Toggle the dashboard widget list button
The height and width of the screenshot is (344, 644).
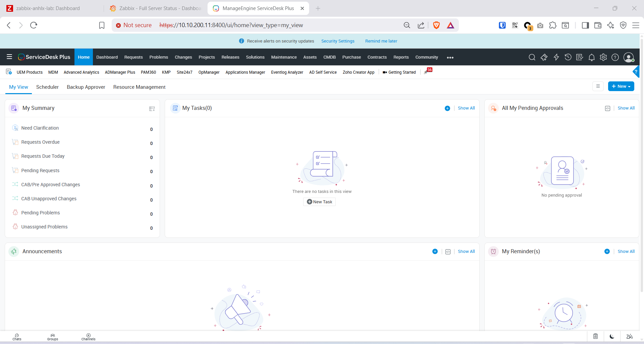[598, 86]
